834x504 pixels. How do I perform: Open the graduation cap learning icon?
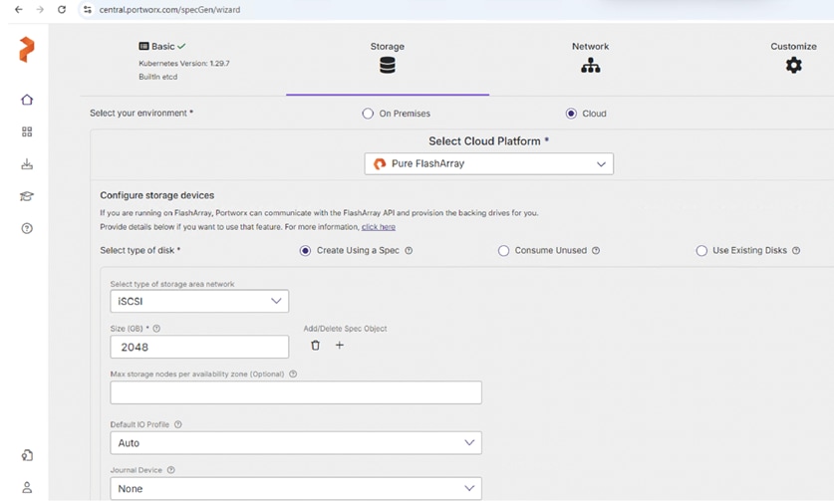tap(27, 196)
